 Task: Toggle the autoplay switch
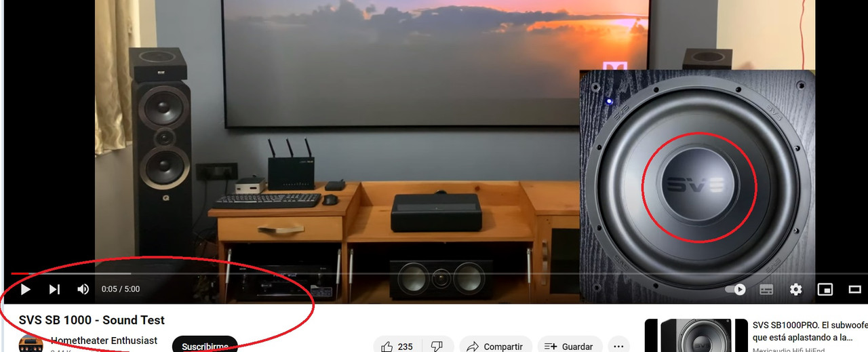pos(736,290)
